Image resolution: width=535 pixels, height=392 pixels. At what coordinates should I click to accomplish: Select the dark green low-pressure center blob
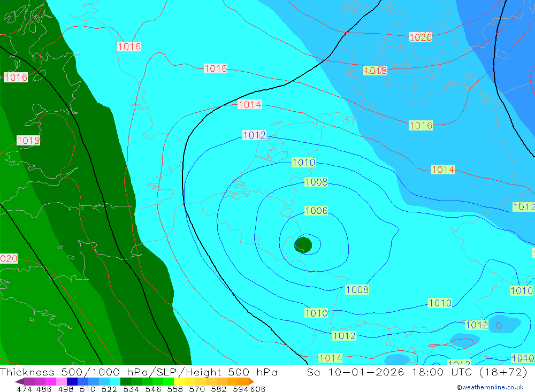point(303,245)
